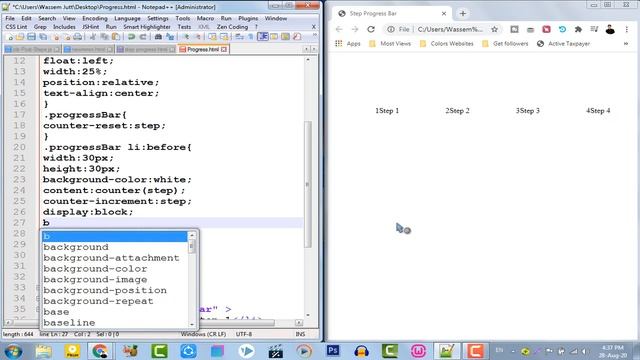Click the editor vertical scrollbar thumb
The height and width of the screenshot is (360, 640).
pos(308,184)
